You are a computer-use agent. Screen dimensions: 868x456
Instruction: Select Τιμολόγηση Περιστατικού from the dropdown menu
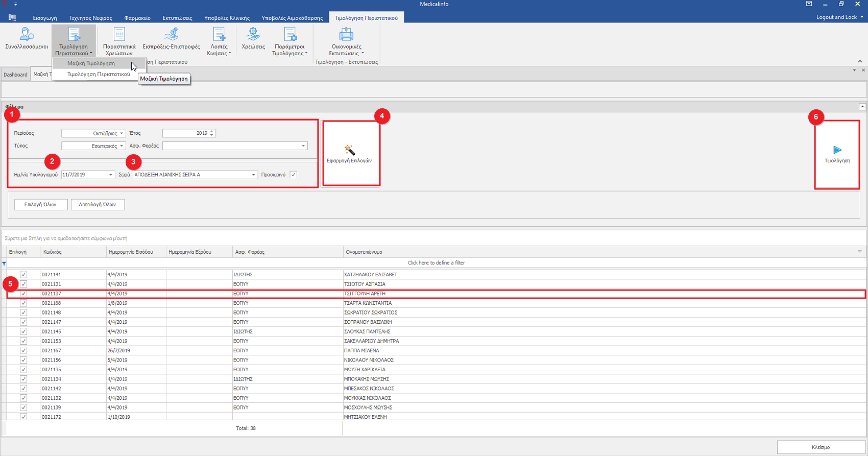click(x=99, y=75)
